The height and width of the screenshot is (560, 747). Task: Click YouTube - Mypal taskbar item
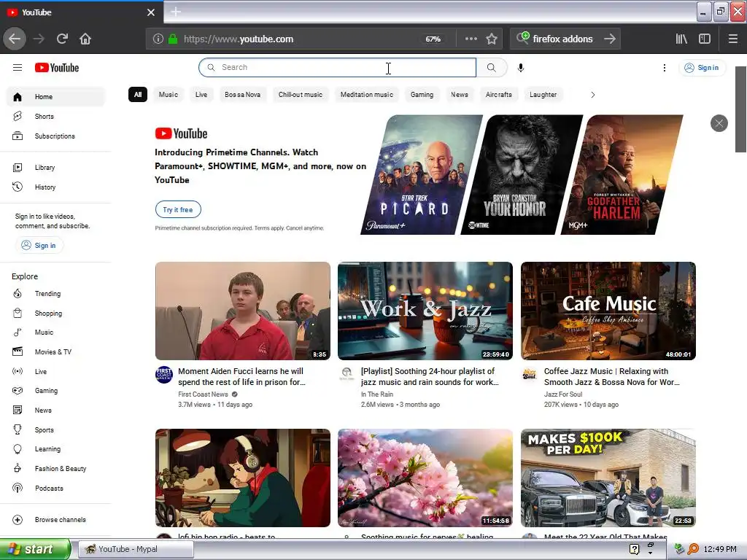click(135, 549)
